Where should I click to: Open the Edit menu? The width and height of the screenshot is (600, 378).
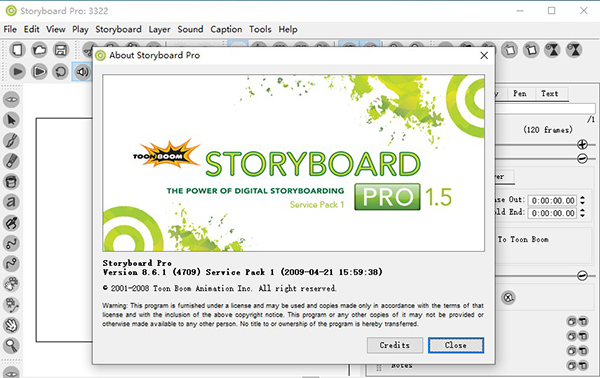pyautogui.click(x=31, y=29)
